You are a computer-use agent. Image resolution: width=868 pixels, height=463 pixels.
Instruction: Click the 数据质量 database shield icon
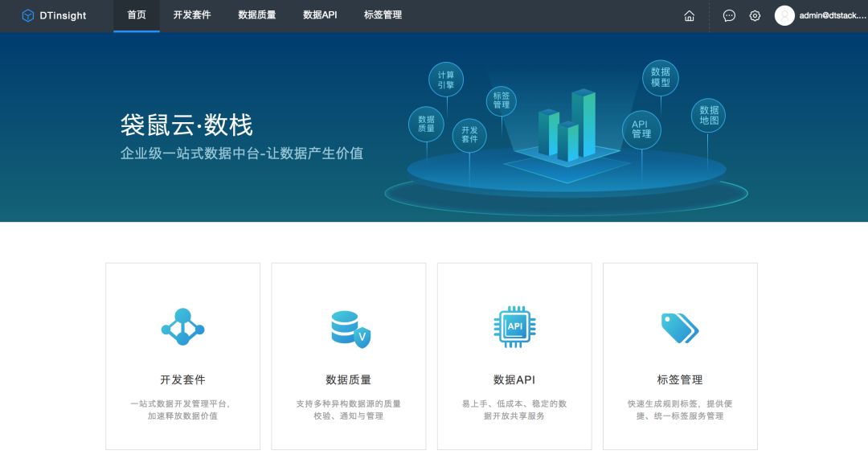tap(351, 329)
